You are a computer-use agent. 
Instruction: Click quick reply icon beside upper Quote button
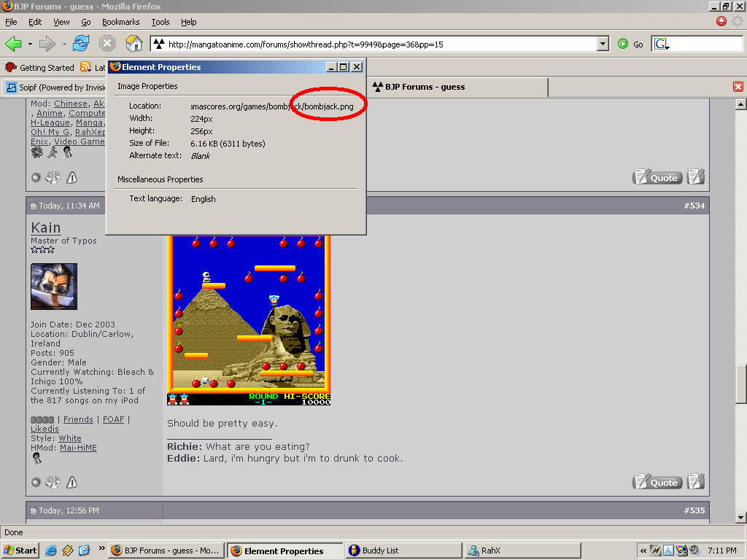click(696, 177)
